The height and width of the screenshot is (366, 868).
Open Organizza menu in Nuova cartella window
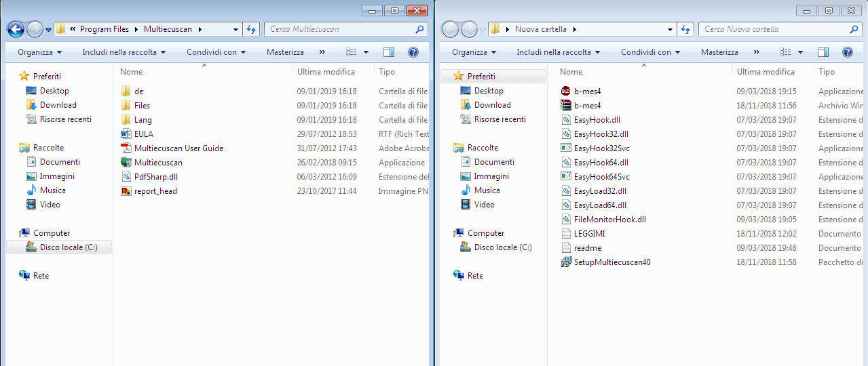[474, 52]
